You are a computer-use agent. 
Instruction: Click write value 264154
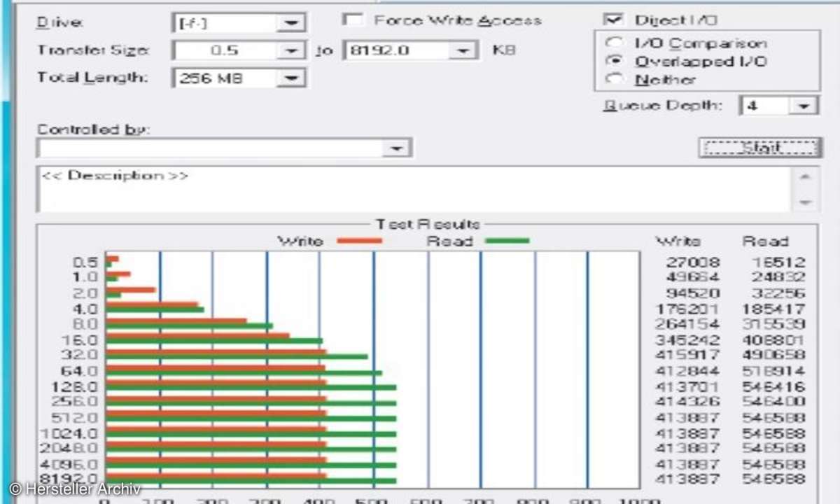pyautogui.click(x=687, y=324)
